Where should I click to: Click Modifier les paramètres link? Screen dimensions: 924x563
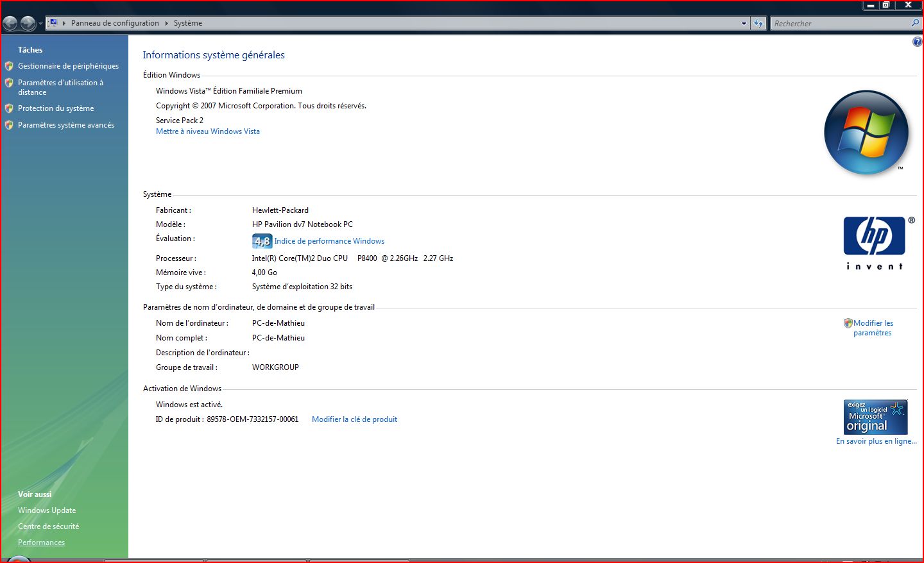(873, 328)
